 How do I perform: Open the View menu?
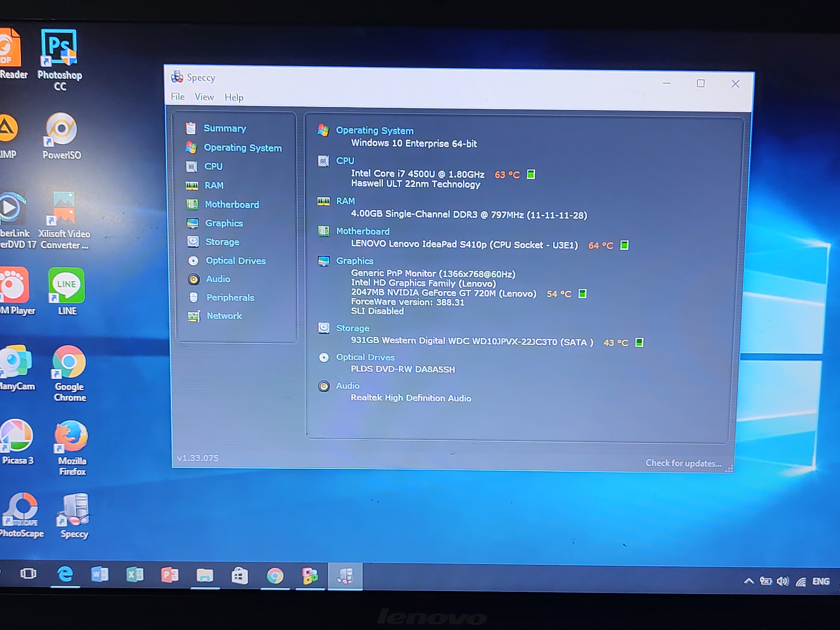(x=204, y=97)
